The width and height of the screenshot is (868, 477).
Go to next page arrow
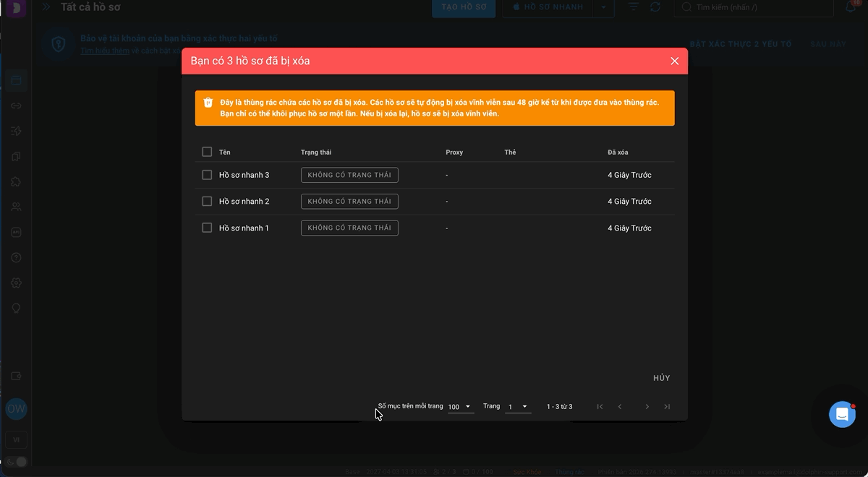[647, 407]
